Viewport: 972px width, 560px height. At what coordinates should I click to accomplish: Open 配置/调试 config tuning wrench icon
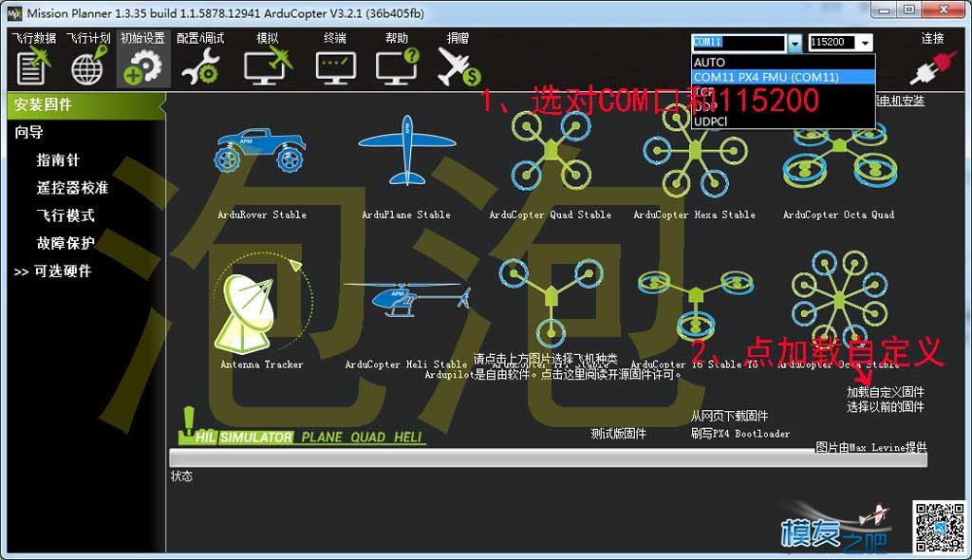point(200,59)
